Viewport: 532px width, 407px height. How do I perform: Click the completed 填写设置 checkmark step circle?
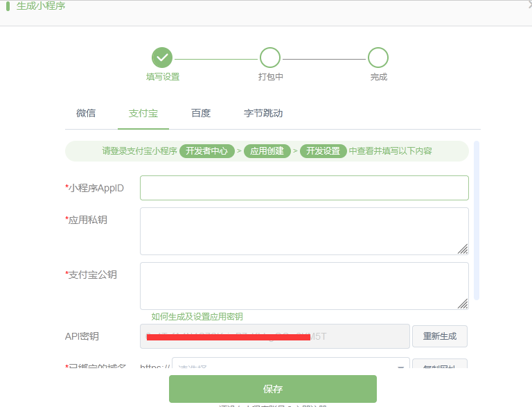click(162, 58)
